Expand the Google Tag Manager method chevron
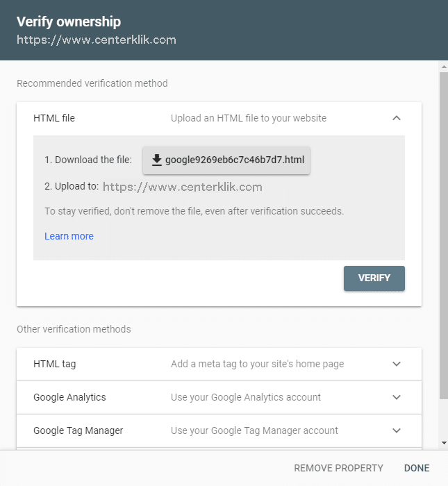The width and height of the screenshot is (448, 486). 397,430
